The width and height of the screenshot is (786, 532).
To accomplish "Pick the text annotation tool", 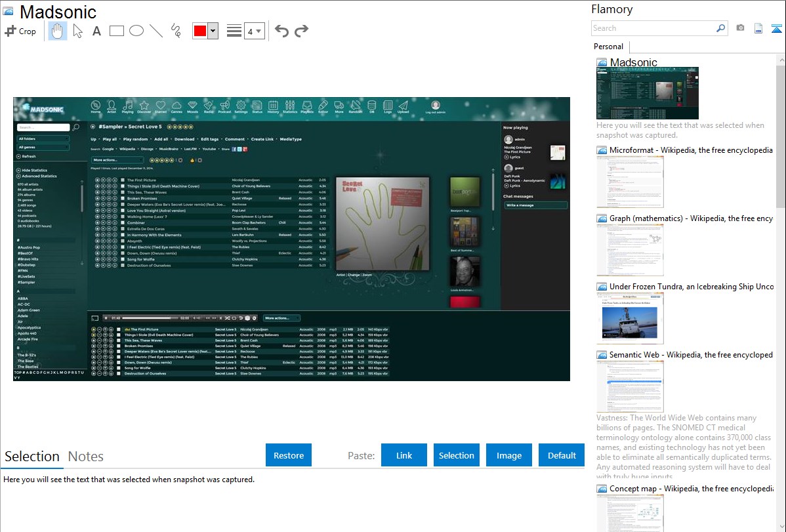I will (x=96, y=31).
